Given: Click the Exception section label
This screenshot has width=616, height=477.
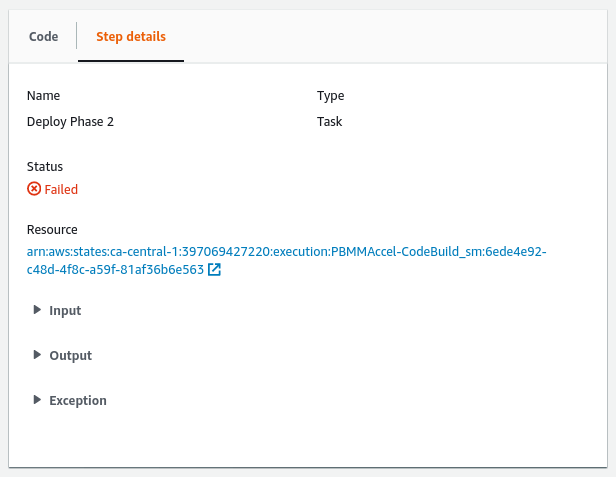Looking at the screenshot, I should 78,401.
